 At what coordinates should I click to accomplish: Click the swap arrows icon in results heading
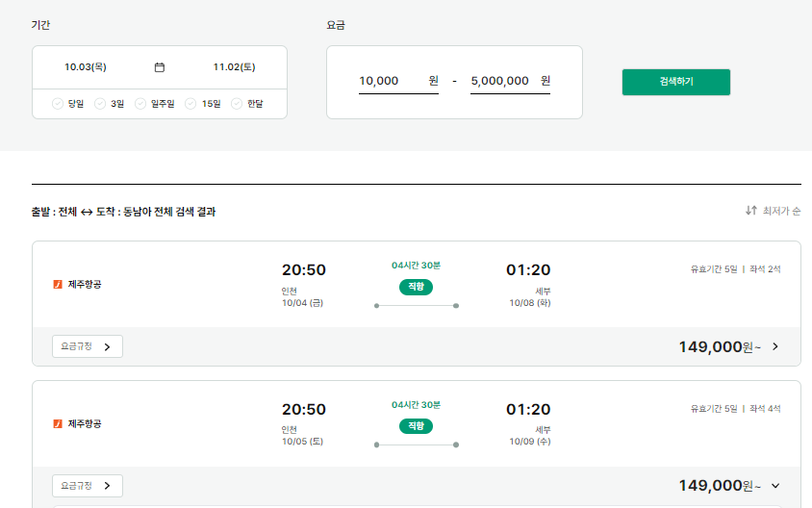(87, 212)
